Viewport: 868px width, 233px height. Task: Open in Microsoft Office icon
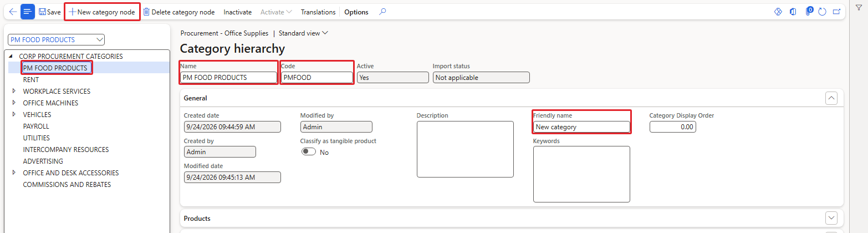click(x=793, y=12)
